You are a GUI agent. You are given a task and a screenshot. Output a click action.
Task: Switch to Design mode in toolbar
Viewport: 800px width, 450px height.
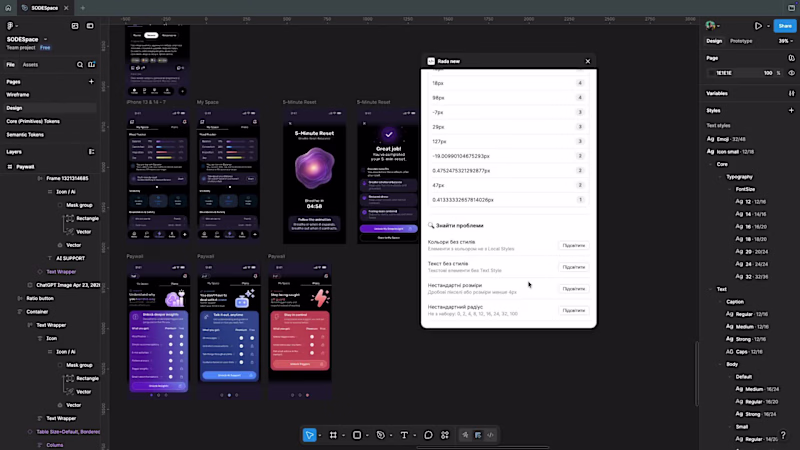tap(478, 435)
